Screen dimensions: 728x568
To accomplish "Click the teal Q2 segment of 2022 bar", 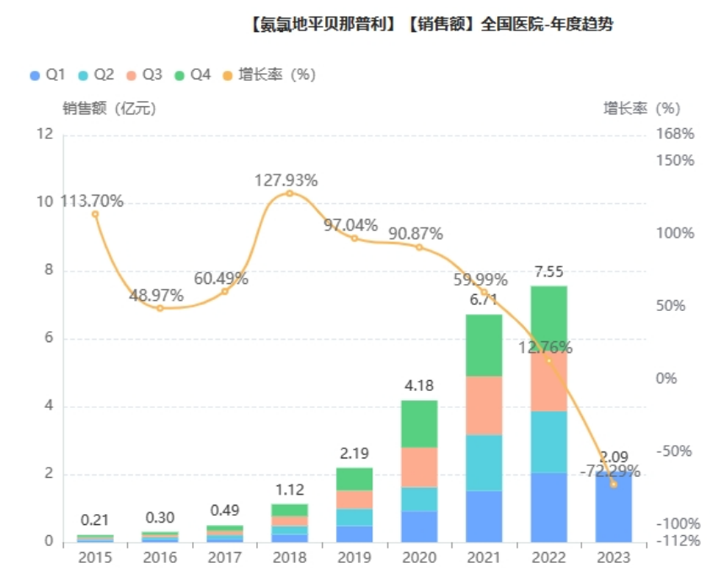I will (x=549, y=442).
